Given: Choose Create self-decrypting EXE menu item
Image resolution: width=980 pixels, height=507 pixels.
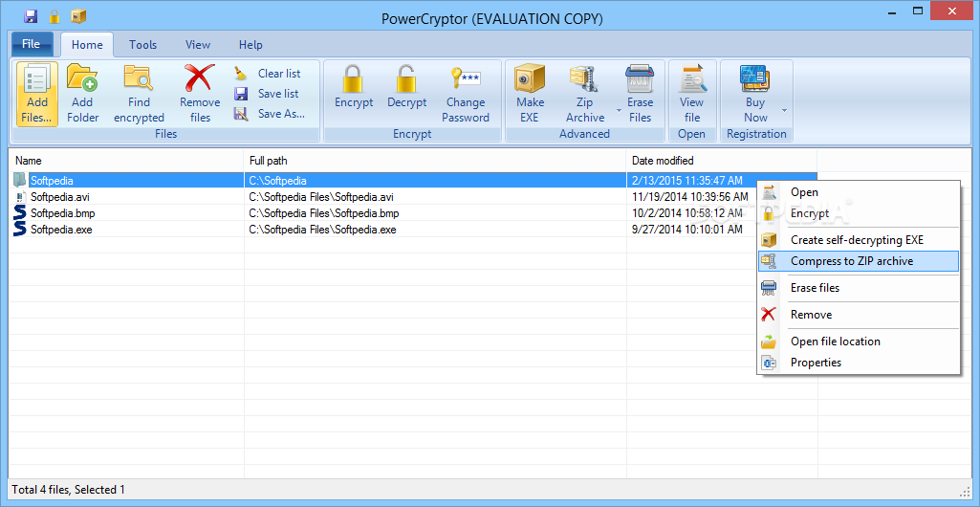Looking at the screenshot, I should point(859,240).
